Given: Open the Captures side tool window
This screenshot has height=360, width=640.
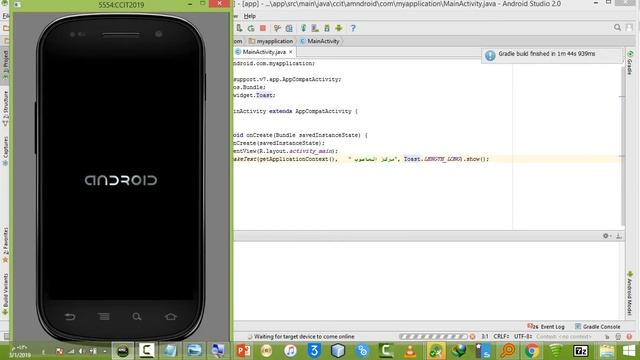Looking at the screenshot, I should tap(5, 150).
